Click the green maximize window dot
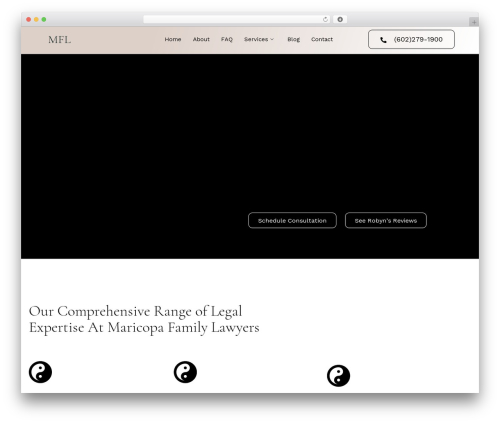This screenshot has height=423, width=500. pyautogui.click(x=44, y=19)
